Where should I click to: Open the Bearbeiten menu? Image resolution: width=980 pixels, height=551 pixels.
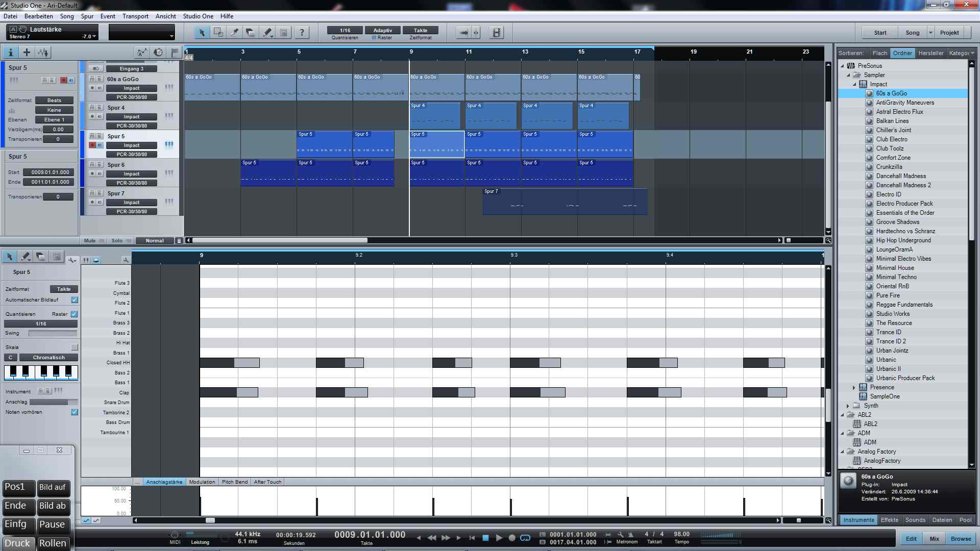click(x=39, y=16)
